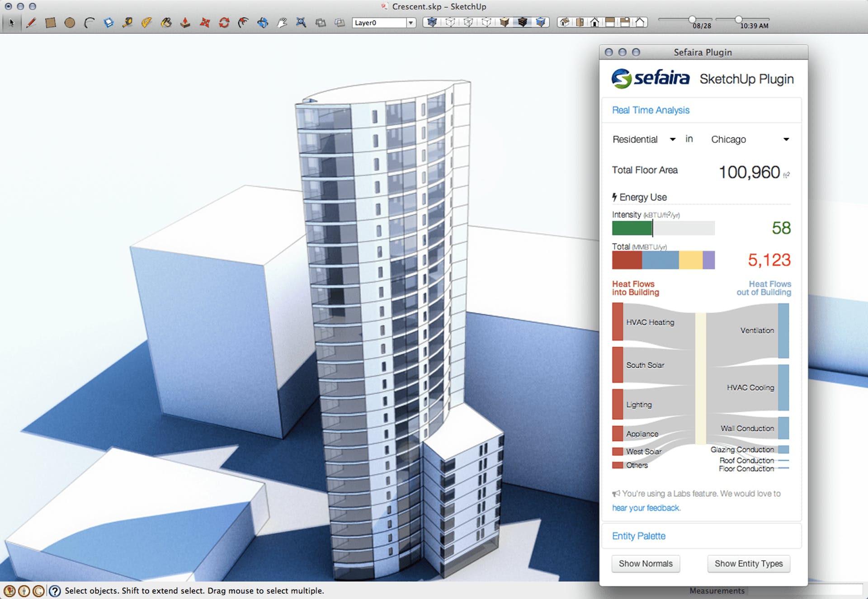Expand the Residential building type dropdown
The image size is (868, 599).
pyautogui.click(x=672, y=139)
